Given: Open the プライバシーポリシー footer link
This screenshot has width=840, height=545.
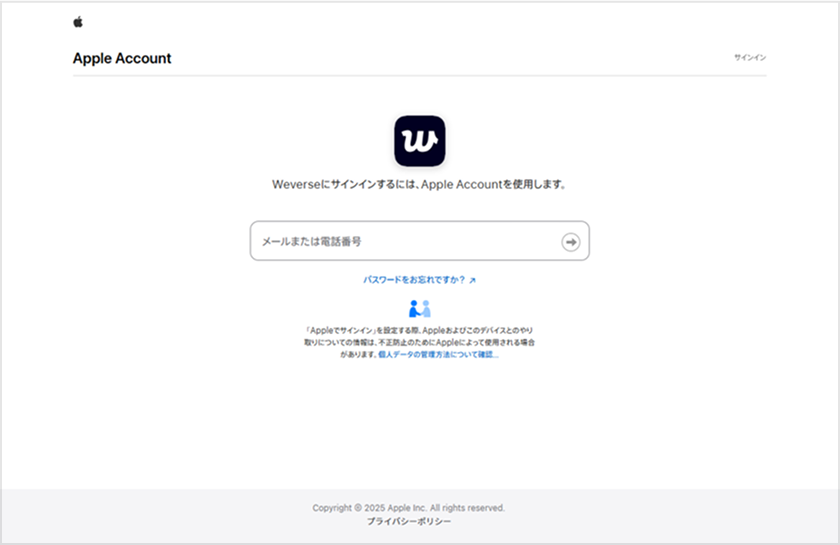Looking at the screenshot, I should click(409, 521).
